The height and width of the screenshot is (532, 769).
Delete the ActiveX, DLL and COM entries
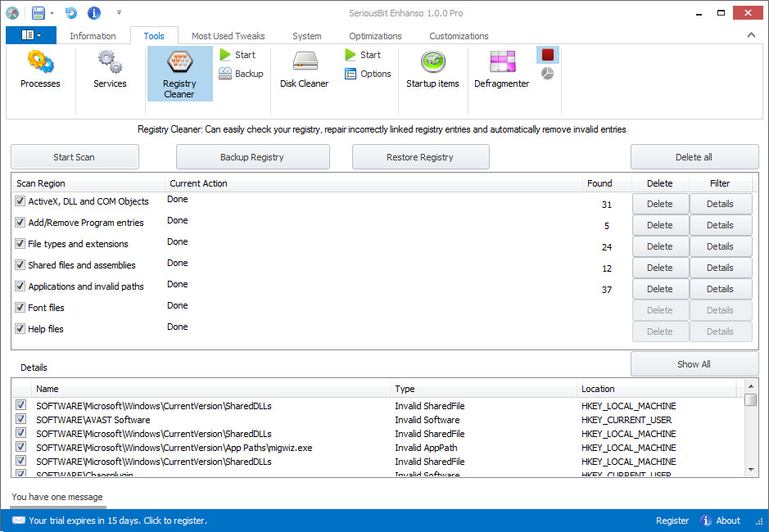(x=660, y=204)
